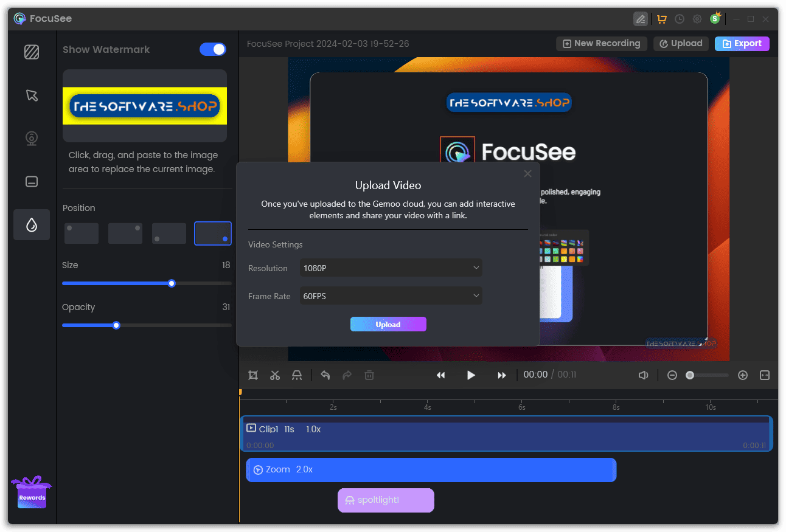Open the Rewards gift box
Image resolution: width=786 pixels, height=532 pixels.
coord(32,492)
